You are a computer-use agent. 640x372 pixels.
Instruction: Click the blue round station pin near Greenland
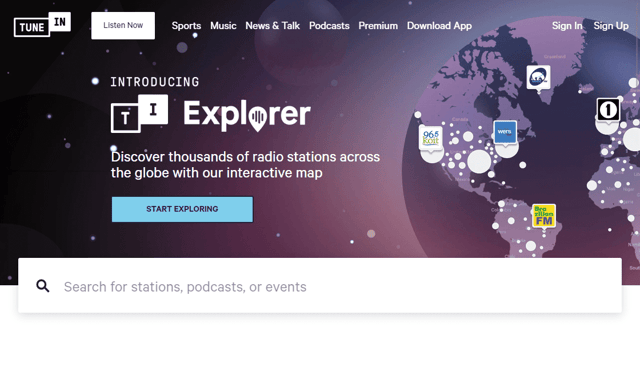[538, 77]
